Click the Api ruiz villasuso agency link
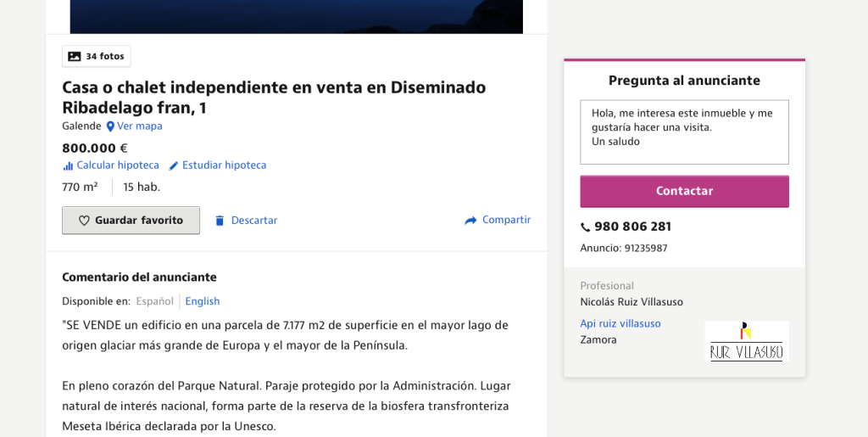The width and height of the screenshot is (868, 437). [x=620, y=323]
